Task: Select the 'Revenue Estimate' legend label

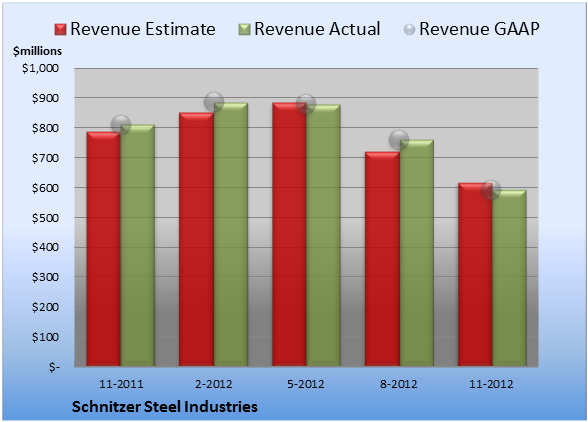Action: pos(143,29)
